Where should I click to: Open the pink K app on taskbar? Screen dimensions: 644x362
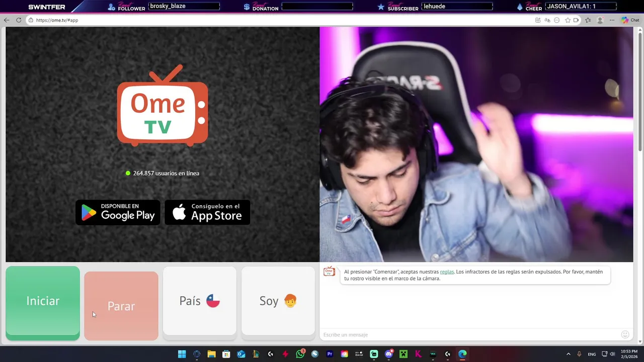click(x=418, y=354)
